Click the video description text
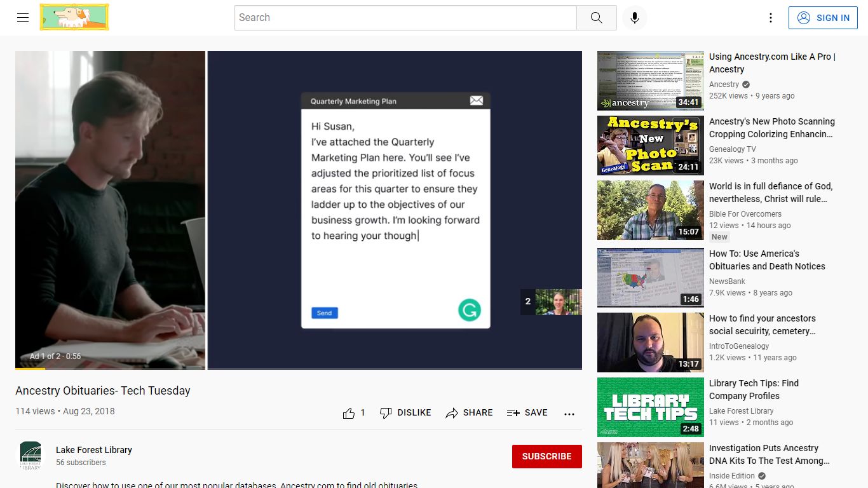868x488 pixels. coord(236,485)
